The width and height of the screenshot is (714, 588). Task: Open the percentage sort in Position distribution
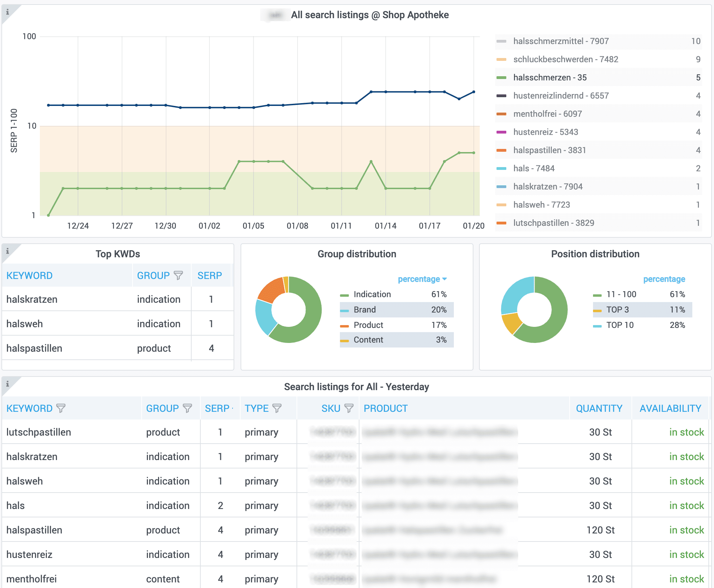tap(664, 279)
